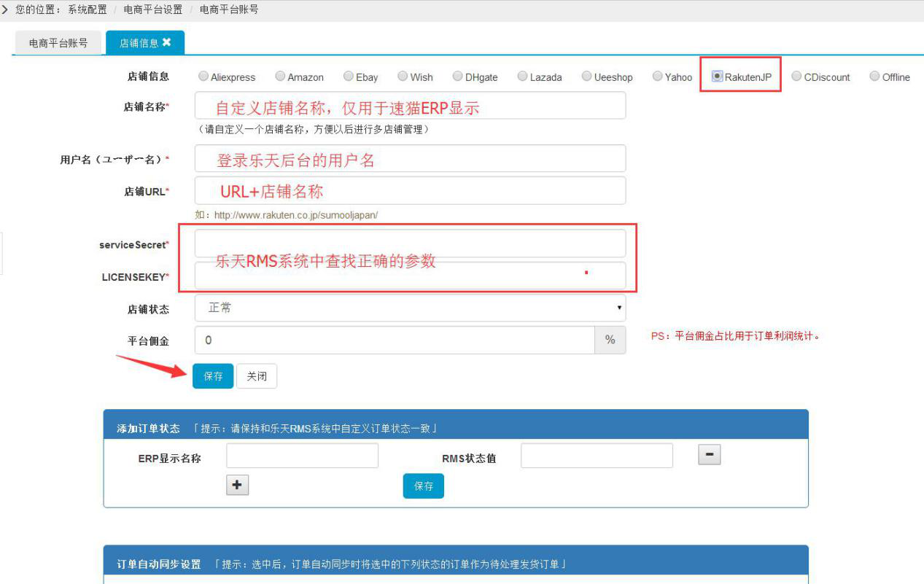The height and width of the screenshot is (584, 924).
Task: Click the 店铺名称 input field
Action: 410,106
